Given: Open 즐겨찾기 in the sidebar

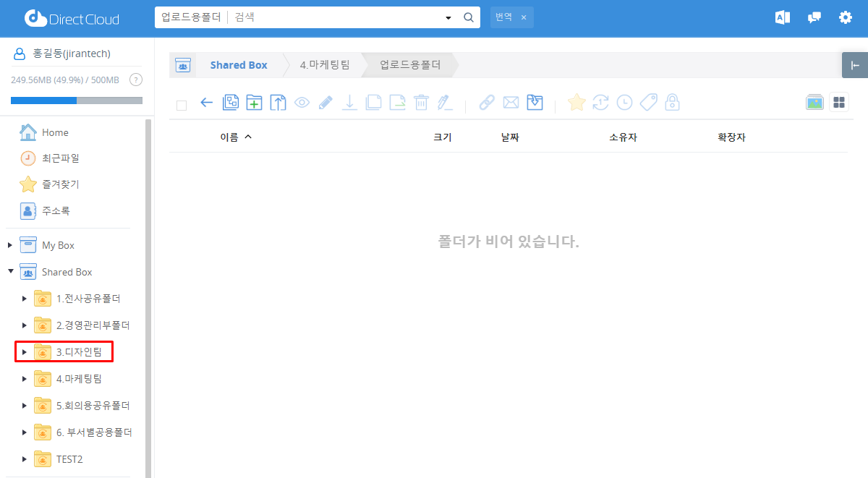Looking at the screenshot, I should (x=60, y=184).
